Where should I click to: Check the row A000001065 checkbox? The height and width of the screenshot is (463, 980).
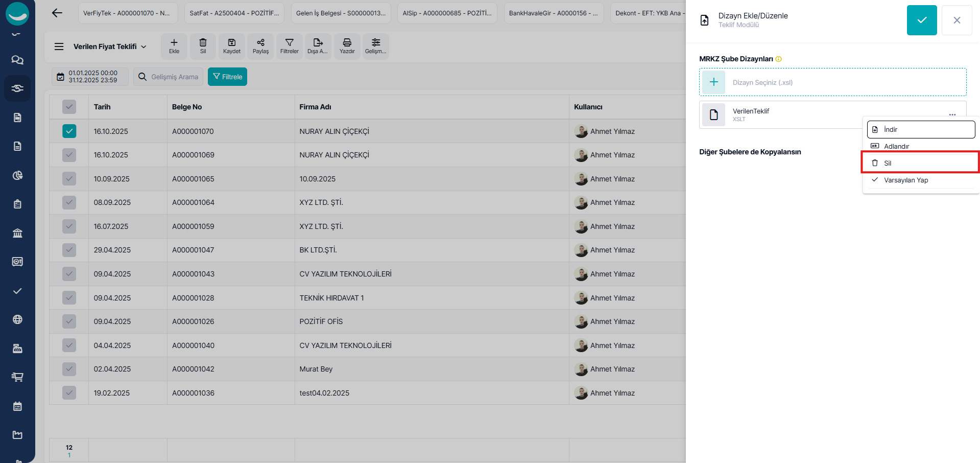click(69, 179)
